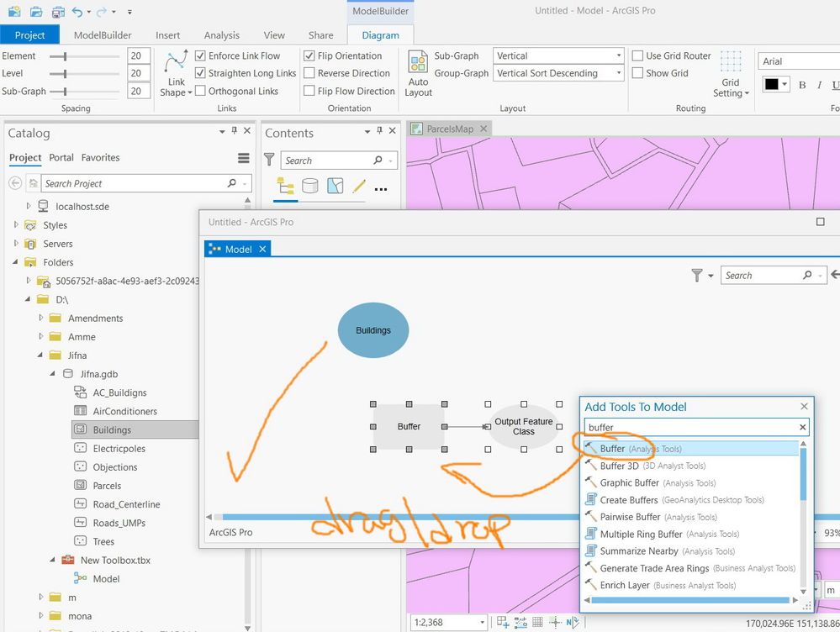
Task: Enable Reverse Direction checkbox
Action: pyautogui.click(x=309, y=73)
